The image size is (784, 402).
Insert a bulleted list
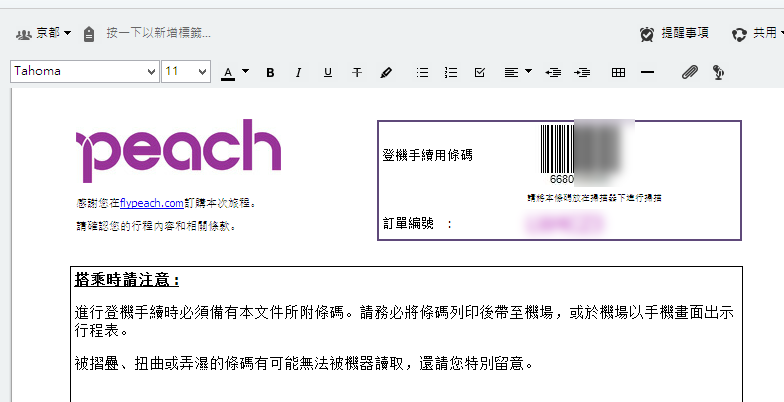422,73
